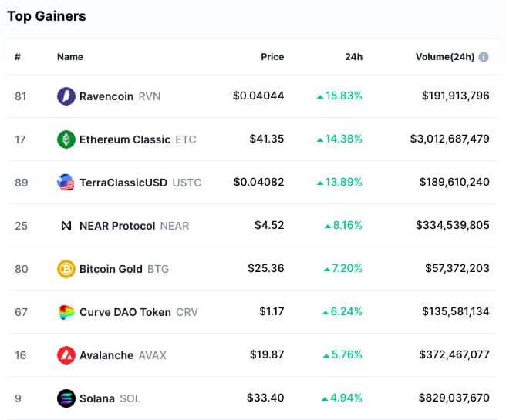The image size is (506, 420).
Task: Sort table by Price column header
Action: click(x=272, y=57)
